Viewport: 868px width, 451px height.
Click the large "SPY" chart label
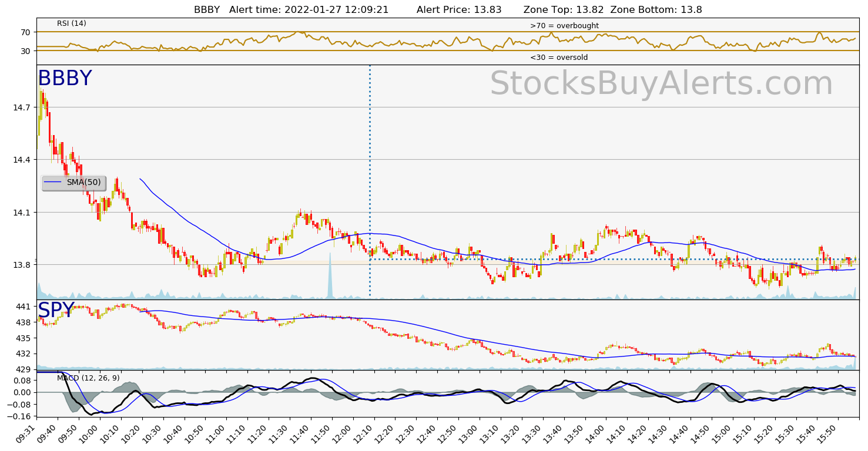click(56, 310)
